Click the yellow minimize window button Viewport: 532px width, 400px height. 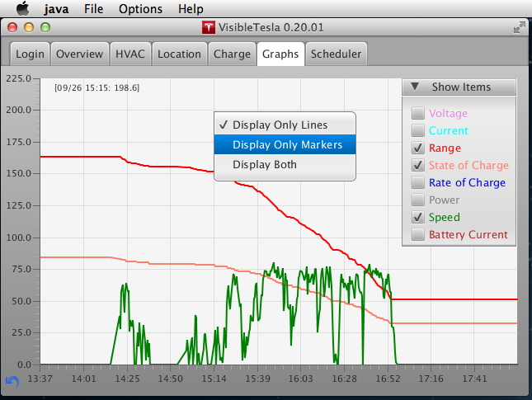point(29,27)
